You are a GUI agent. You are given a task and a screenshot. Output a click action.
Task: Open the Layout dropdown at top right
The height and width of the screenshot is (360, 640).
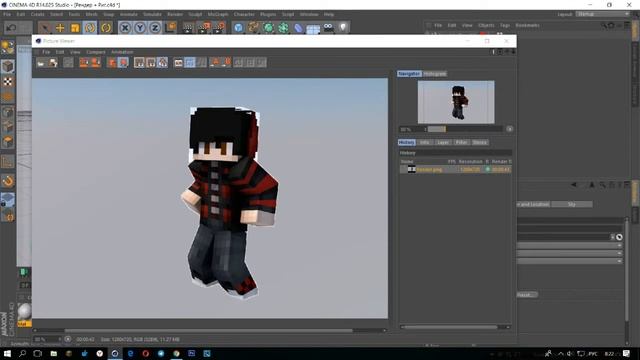click(x=603, y=14)
